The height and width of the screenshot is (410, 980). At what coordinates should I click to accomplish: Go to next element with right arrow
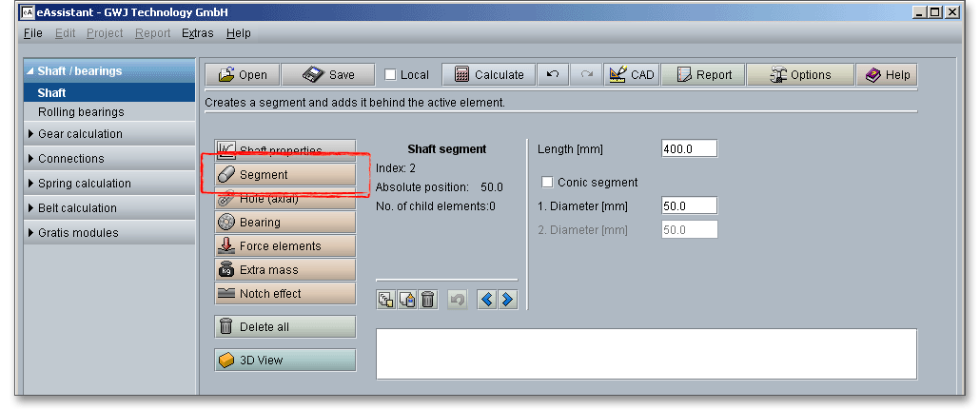pos(507,300)
